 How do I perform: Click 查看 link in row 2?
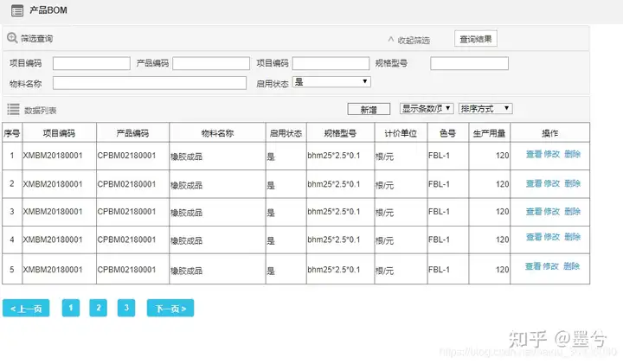(x=534, y=183)
